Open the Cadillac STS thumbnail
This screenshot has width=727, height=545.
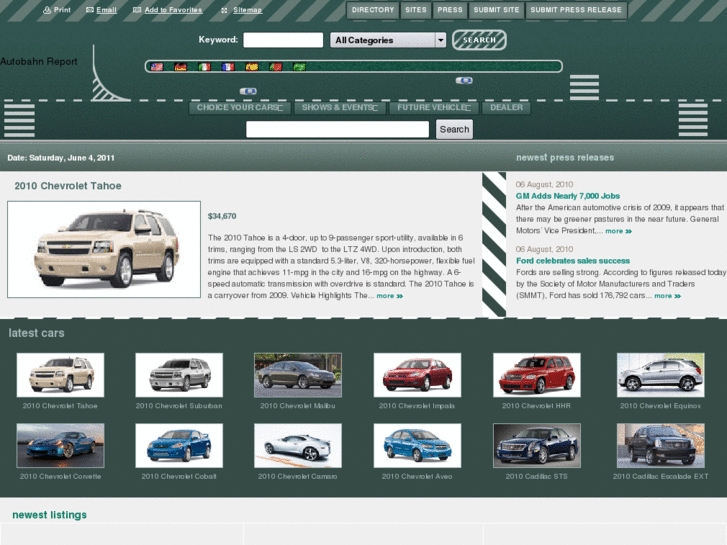coord(537,446)
